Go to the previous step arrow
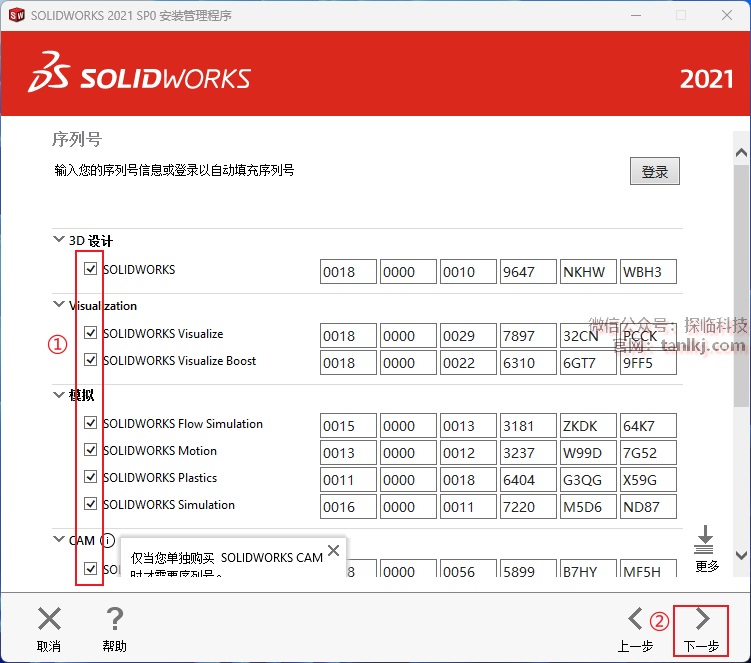Viewport: 751px width, 663px height. click(635, 619)
